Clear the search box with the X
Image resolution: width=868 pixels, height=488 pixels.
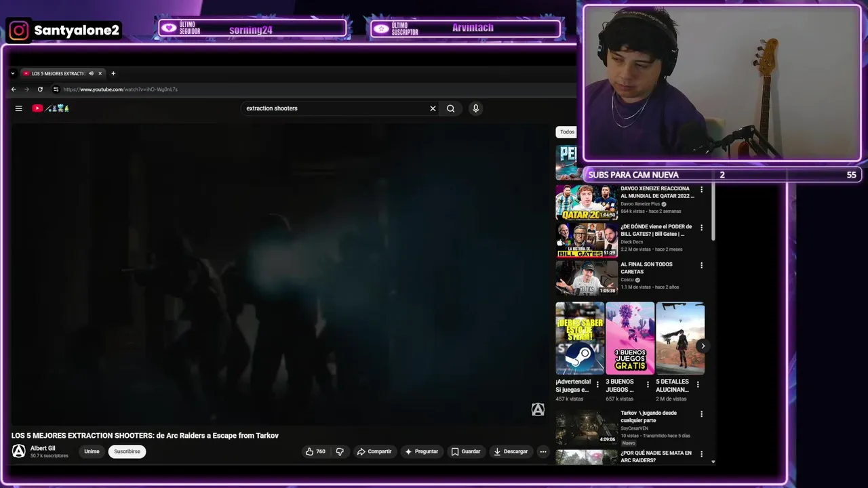pos(433,108)
